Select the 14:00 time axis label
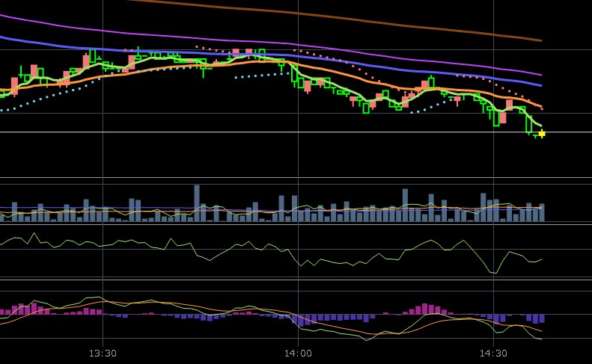 (x=298, y=353)
